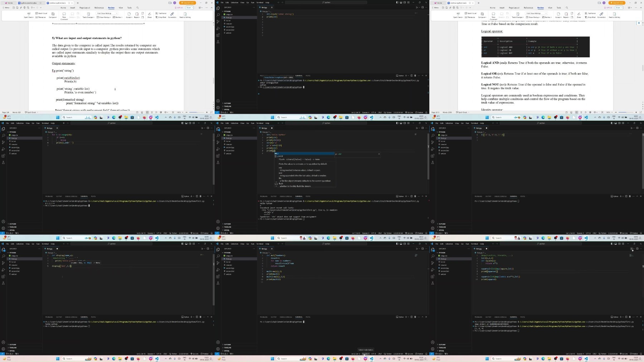
Task: Open Extensions in VS Code showing mul(*numbers) function
Action: click(218, 276)
